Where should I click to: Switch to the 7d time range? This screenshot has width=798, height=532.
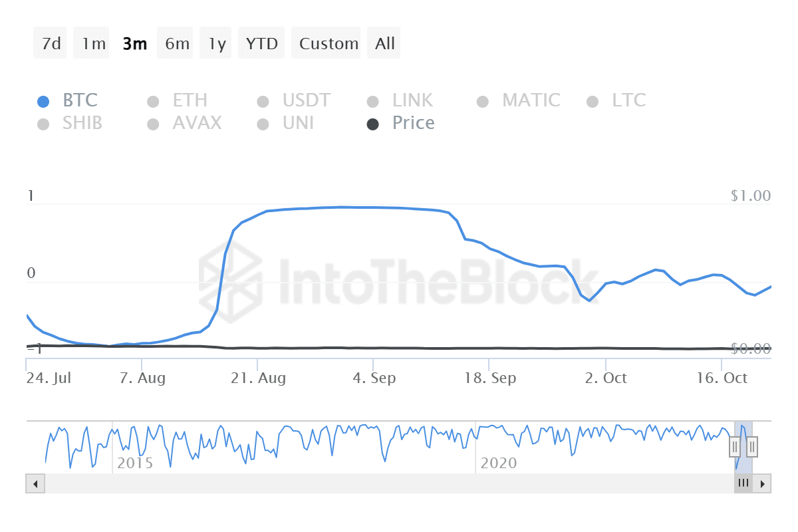[49, 43]
